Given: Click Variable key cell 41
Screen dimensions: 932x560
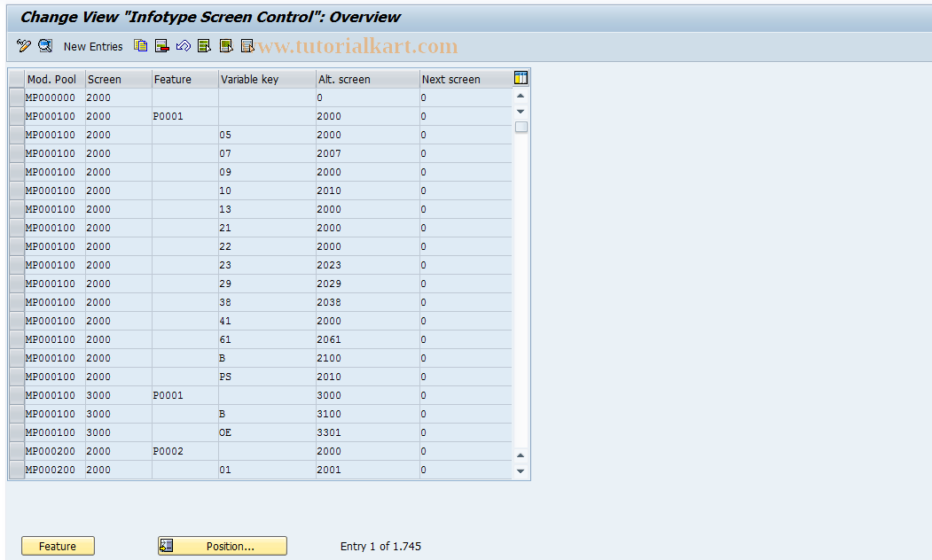Looking at the screenshot, I should pos(267,321).
